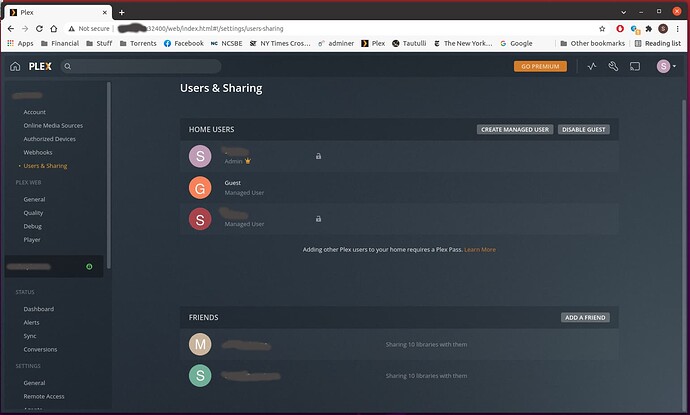This screenshot has width=690, height=415.
Task: Open Alerts under Status
Action: 31,323
